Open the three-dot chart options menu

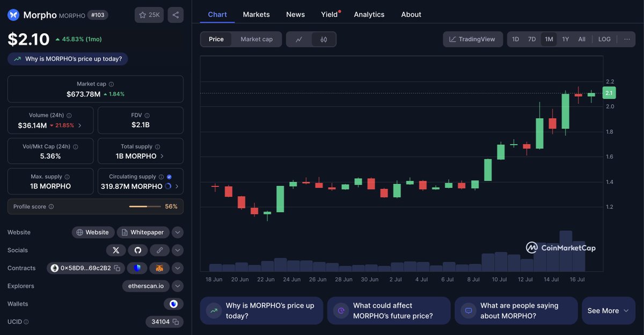coord(626,39)
